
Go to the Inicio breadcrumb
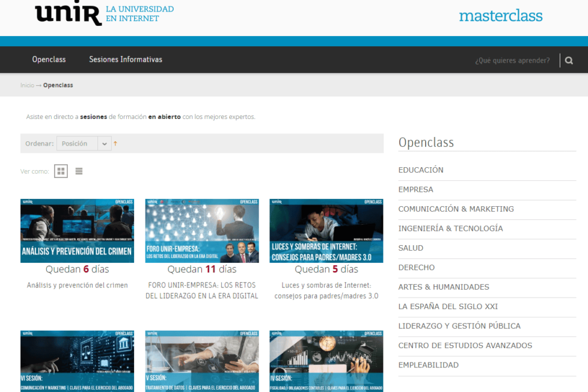(27, 85)
